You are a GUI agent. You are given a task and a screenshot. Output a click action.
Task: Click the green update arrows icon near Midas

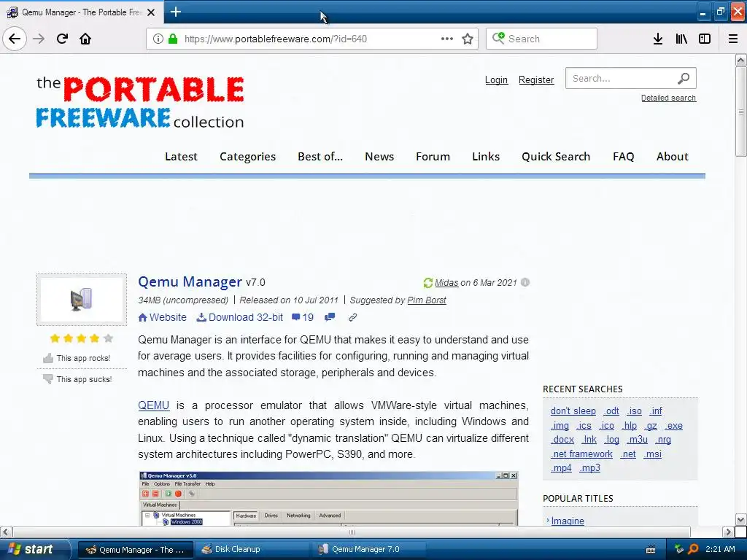[427, 283]
